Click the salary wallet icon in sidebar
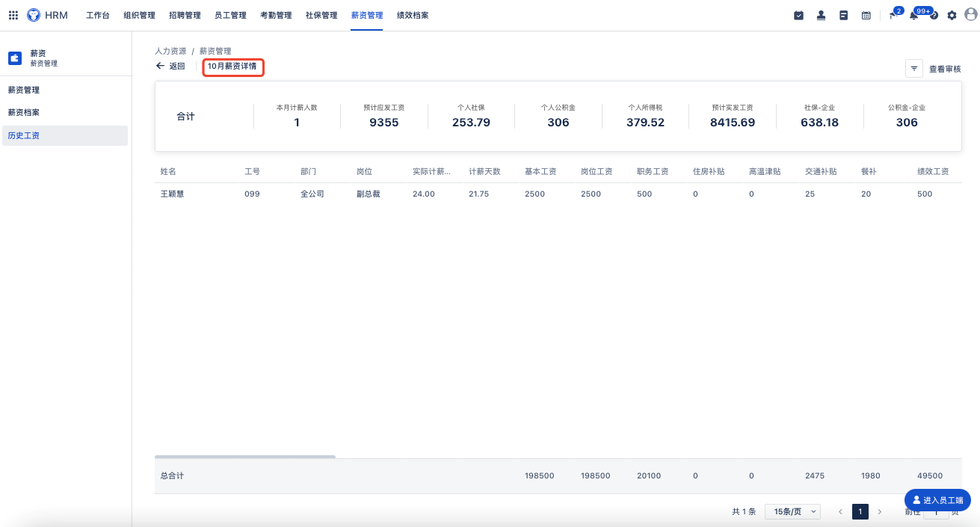The image size is (980, 527). click(15, 58)
